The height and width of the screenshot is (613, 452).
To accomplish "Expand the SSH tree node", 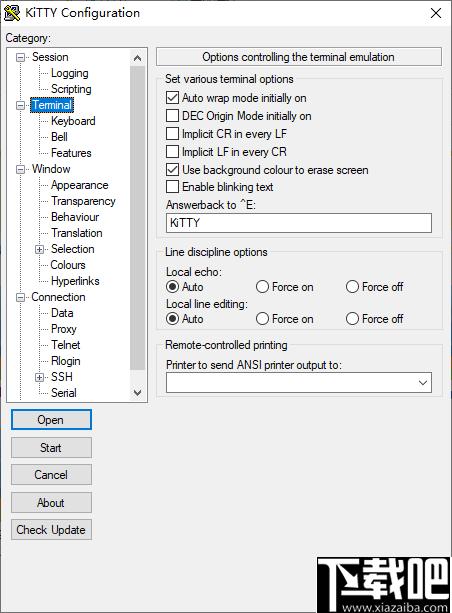I will point(39,377).
